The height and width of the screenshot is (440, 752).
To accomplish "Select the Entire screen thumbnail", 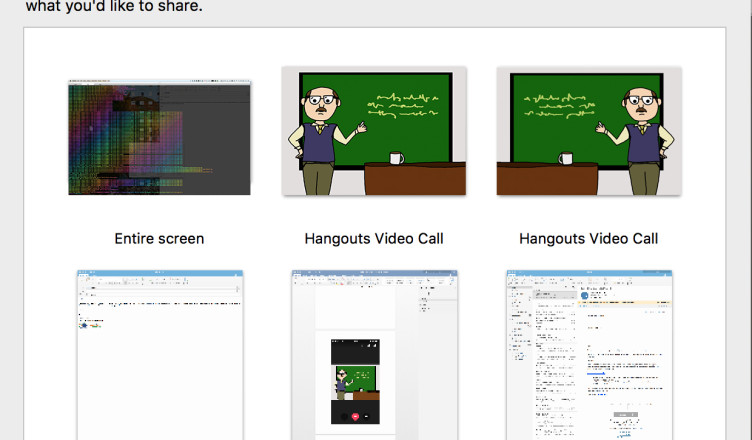I will [160, 138].
